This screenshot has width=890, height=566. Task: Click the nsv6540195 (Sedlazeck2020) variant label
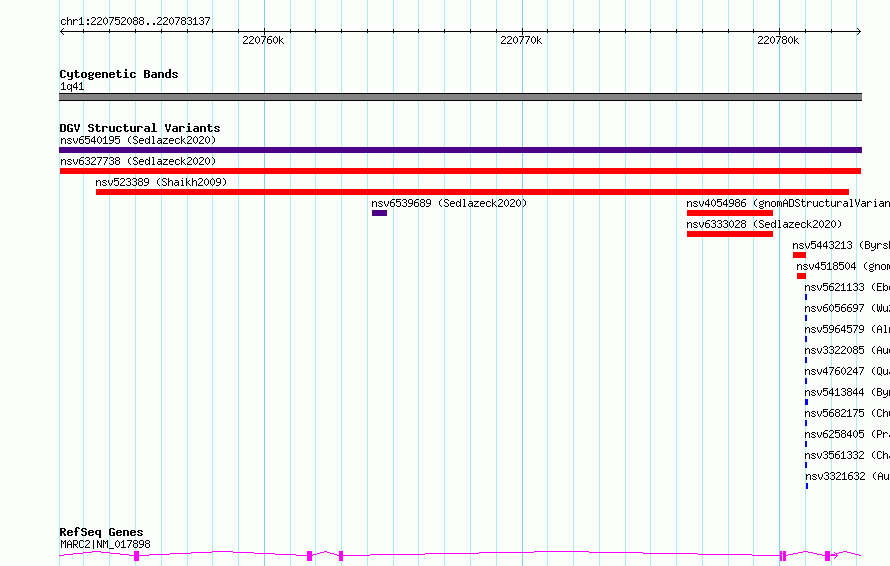138,140
